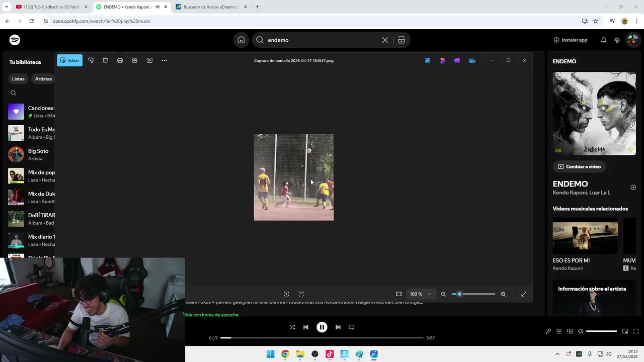644x362 pixels.
Task: Open Canciones liked songs playlist
Action: point(31,112)
